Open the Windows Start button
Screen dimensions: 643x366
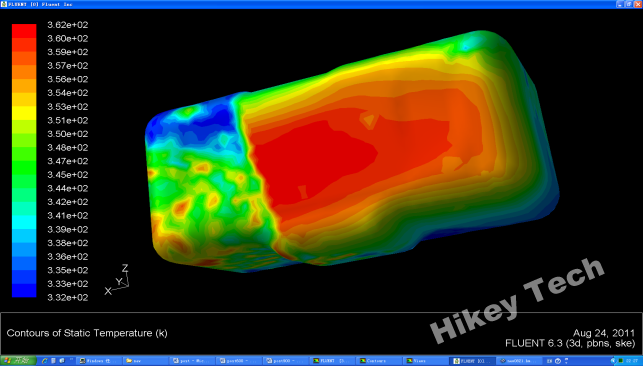tap(18, 361)
